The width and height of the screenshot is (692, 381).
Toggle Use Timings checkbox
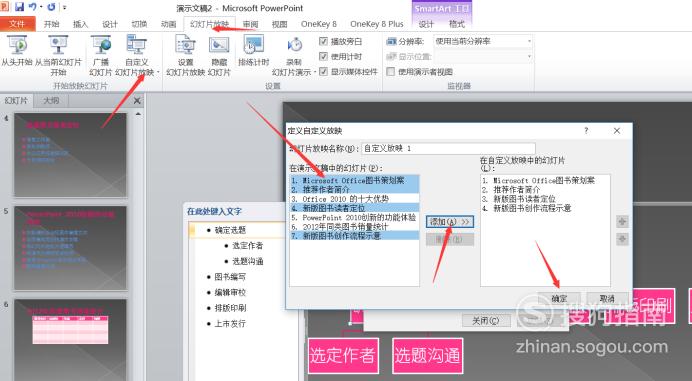pos(323,57)
